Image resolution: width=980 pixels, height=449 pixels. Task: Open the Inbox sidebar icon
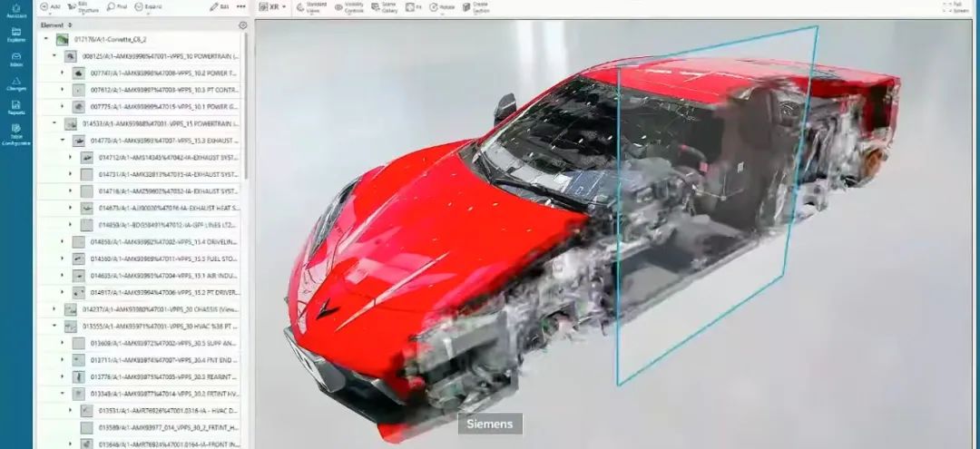[x=15, y=58]
